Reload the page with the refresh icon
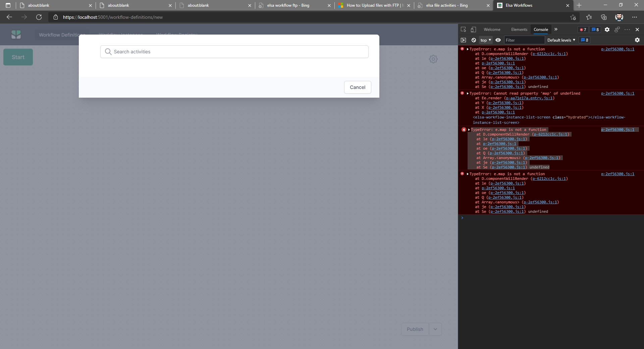 point(39,17)
